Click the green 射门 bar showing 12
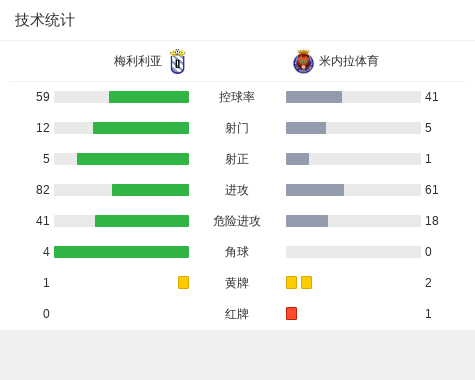The height and width of the screenshot is (380, 475). tap(141, 128)
